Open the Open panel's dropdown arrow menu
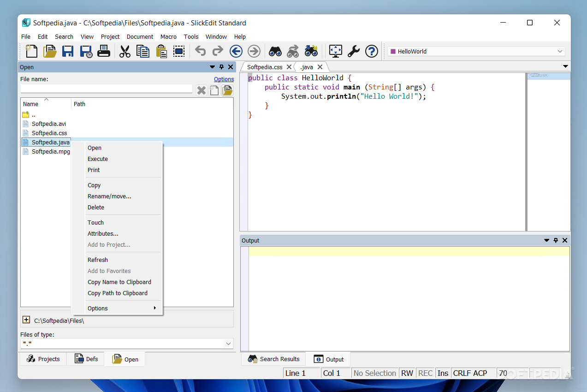The image size is (587, 392). point(212,67)
